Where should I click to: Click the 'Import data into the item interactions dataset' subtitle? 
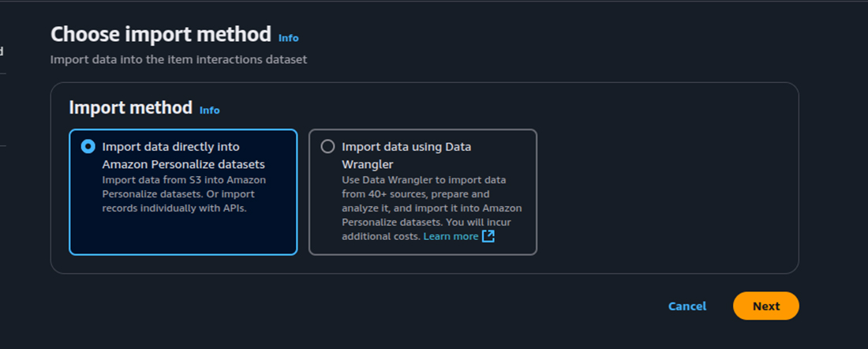click(x=179, y=59)
